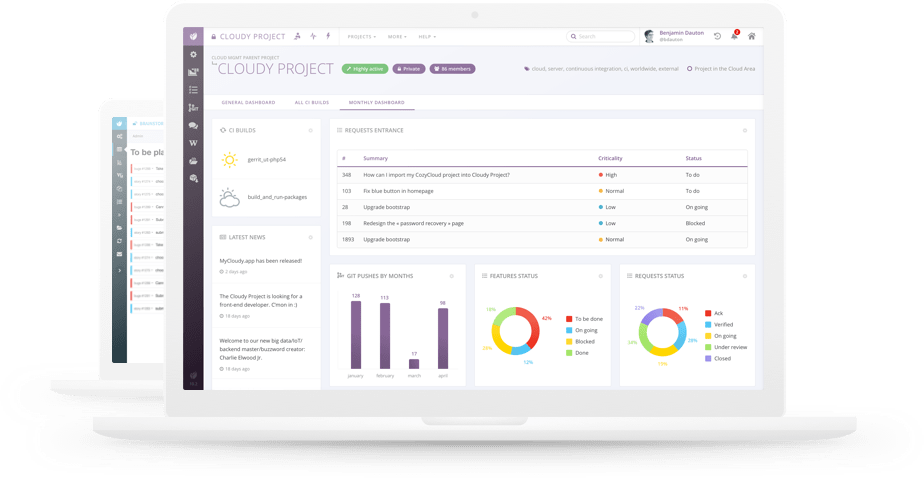Read news MyCloudy.app has been released!
924x478 pixels.
click(260, 261)
